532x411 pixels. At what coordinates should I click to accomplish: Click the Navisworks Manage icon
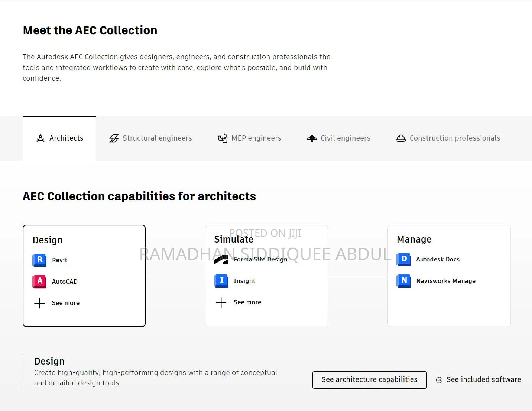click(x=404, y=281)
